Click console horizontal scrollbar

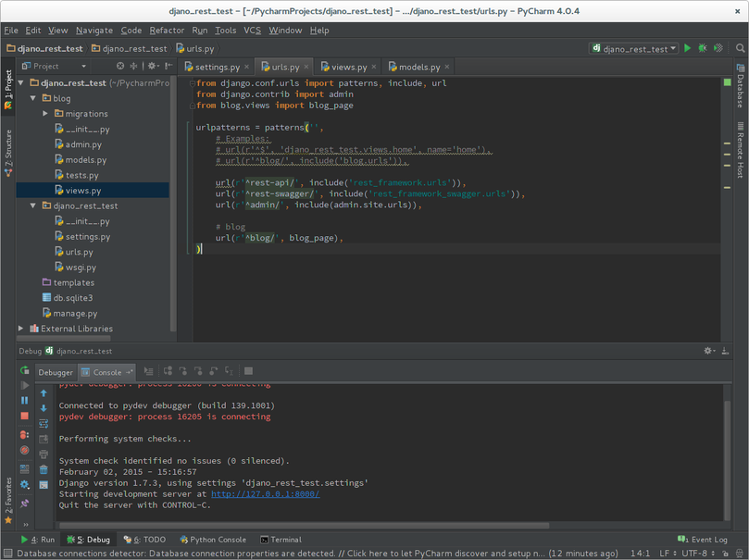tap(304, 525)
